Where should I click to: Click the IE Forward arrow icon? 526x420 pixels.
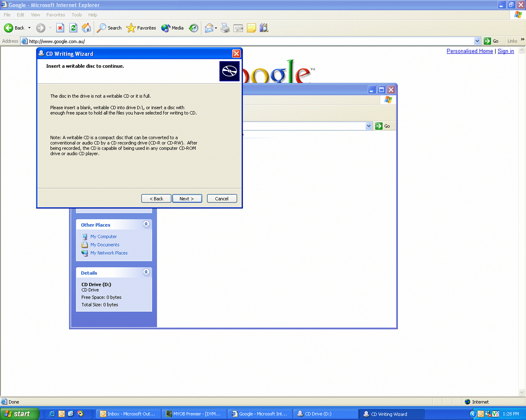(40, 28)
